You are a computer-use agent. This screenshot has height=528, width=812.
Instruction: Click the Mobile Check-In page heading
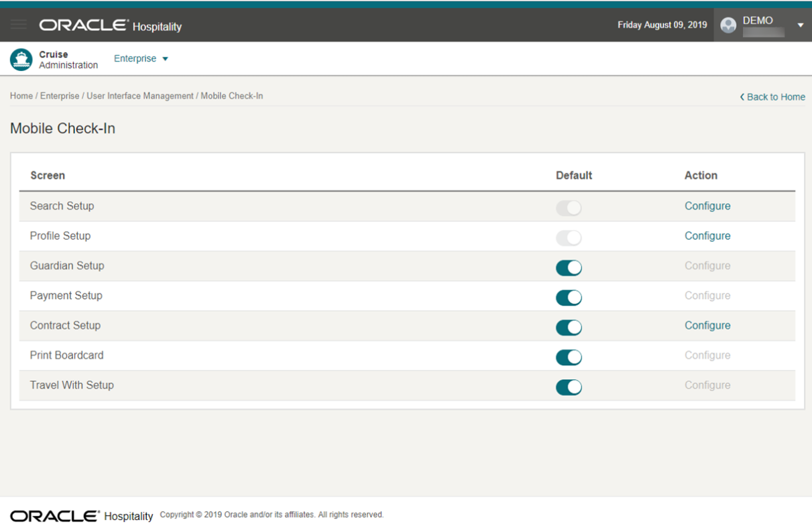click(x=62, y=129)
